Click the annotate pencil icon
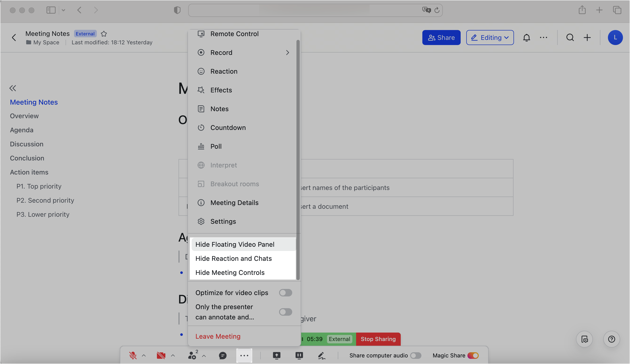This screenshot has height=364, width=630. pyautogui.click(x=322, y=355)
